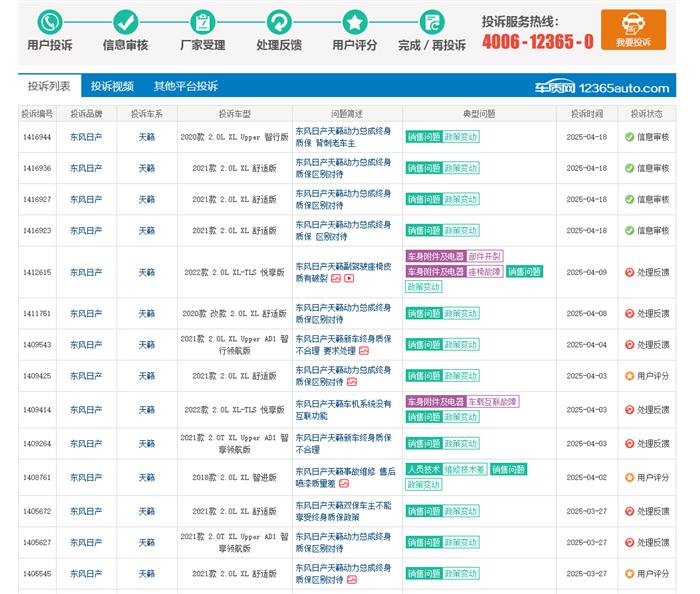Click the 车质网 12365auto.com logo
Viewport: 700px width, 594px height.
602,87
